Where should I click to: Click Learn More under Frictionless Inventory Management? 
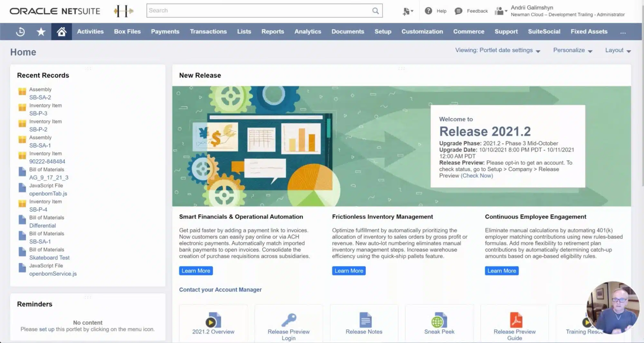pyautogui.click(x=349, y=271)
